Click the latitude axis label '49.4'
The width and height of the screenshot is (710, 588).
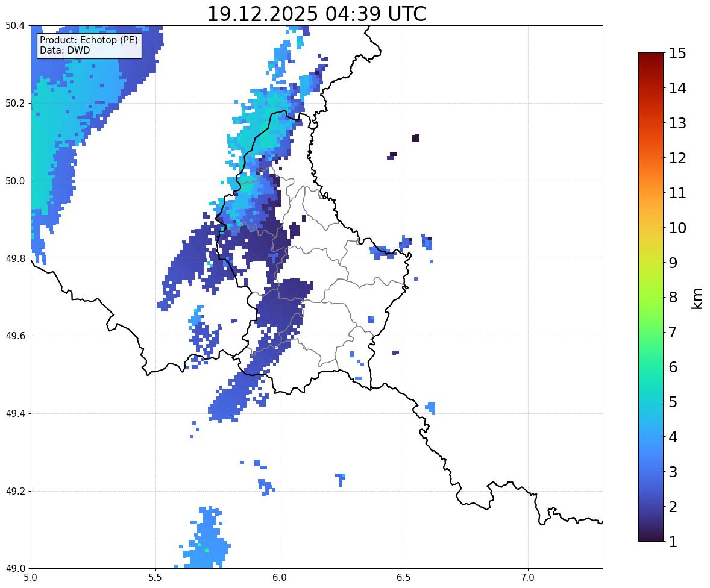point(16,413)
